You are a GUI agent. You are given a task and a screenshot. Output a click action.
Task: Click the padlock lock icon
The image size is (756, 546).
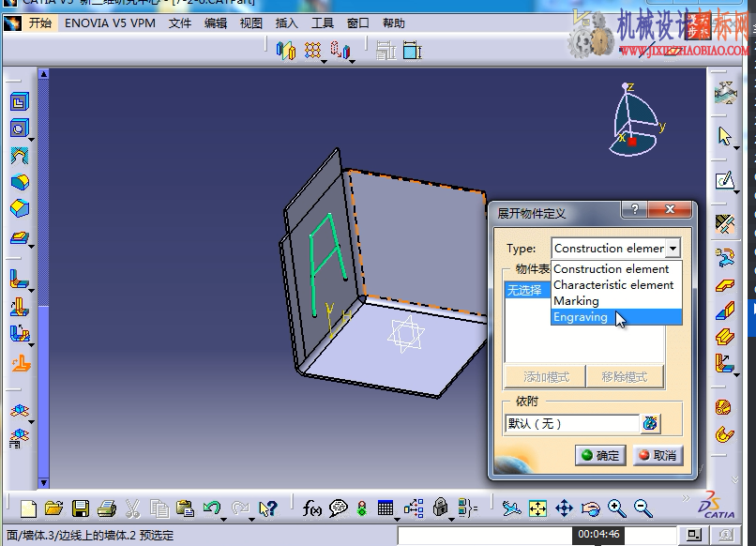pyautogui.click(x=440, y=508)
